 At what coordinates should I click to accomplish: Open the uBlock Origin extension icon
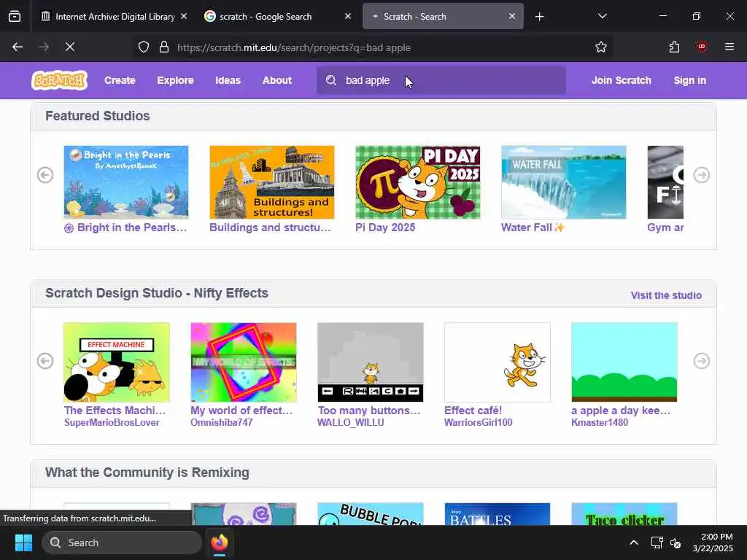[x=701, y=47]
